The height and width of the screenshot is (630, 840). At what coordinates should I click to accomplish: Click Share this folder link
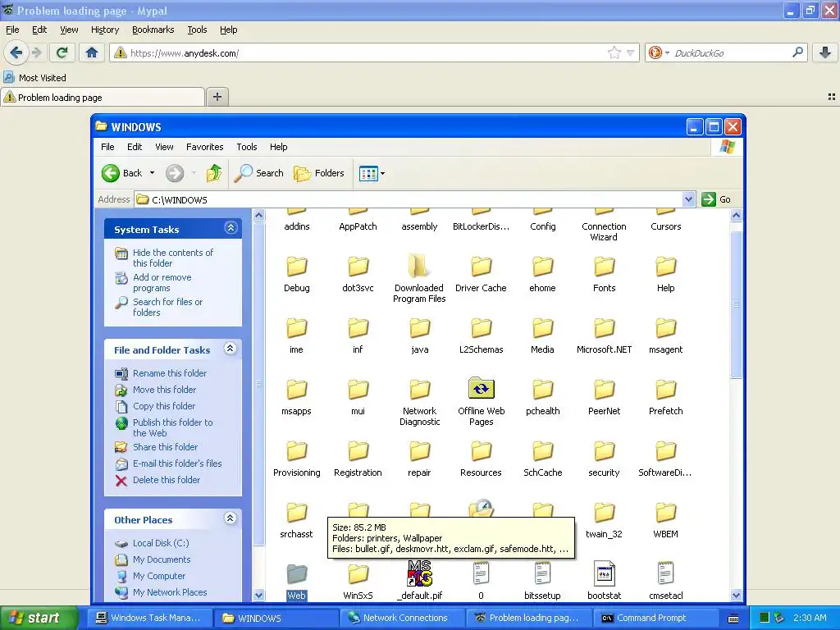165,447
